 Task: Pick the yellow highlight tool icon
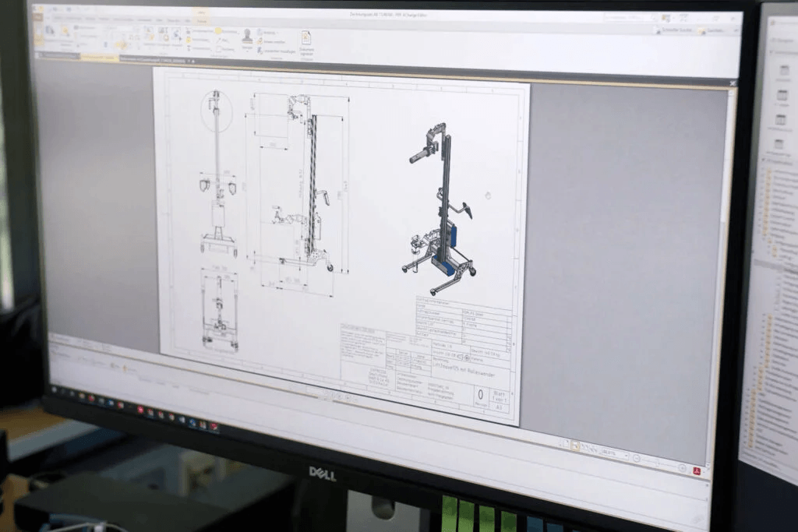pyautogui.click(x=219, y=31)
